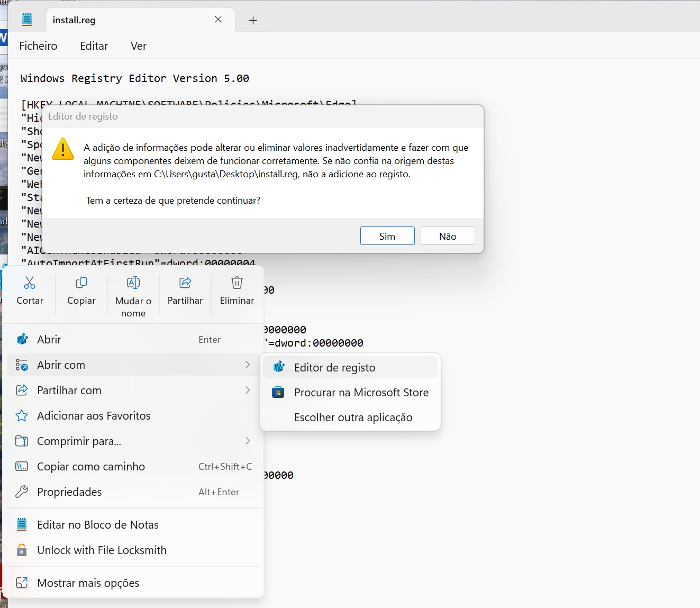Image resolution: width=700 pixels, height=608 pixels.
Task: Add a new Notepad tab
Action: [253, 20]
